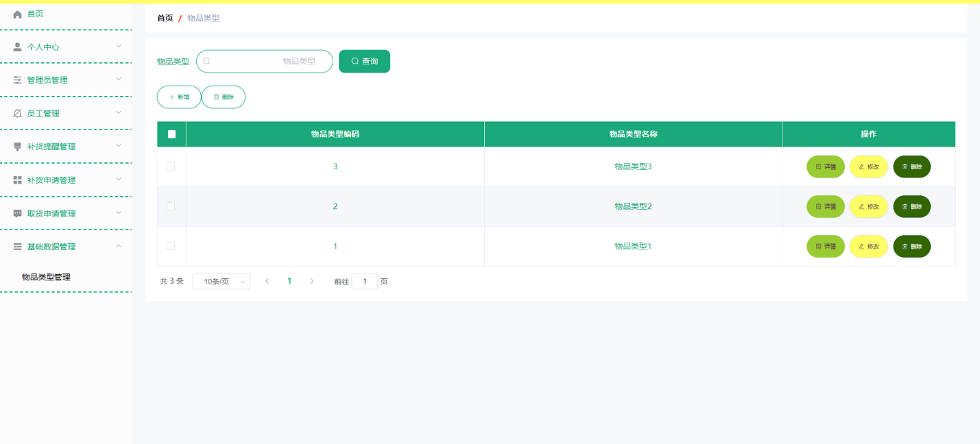Click the 查询 search button

(364, 61)
